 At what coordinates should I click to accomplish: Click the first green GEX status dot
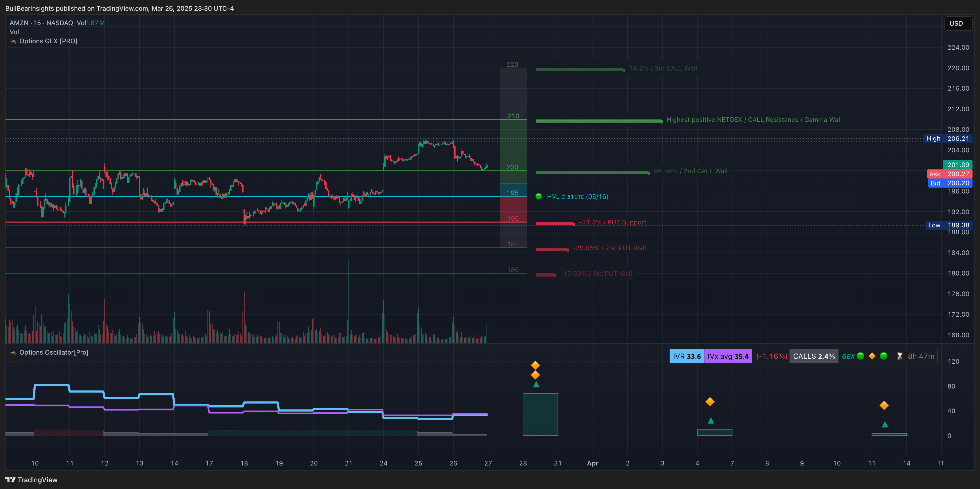pyautogui.click(x=860, y=356)
